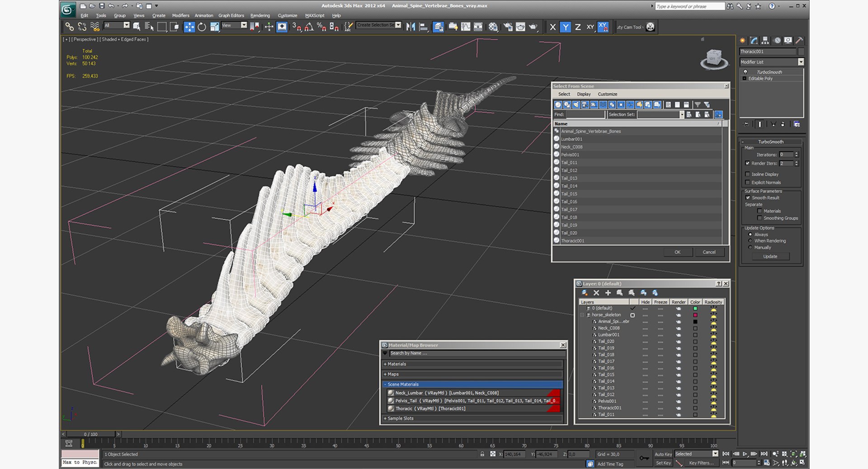Activate the Select Object tool

tap(137, 27)
